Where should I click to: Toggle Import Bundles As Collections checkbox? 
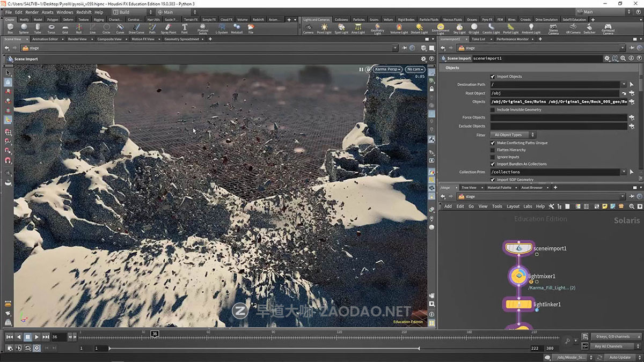point(493,164)
